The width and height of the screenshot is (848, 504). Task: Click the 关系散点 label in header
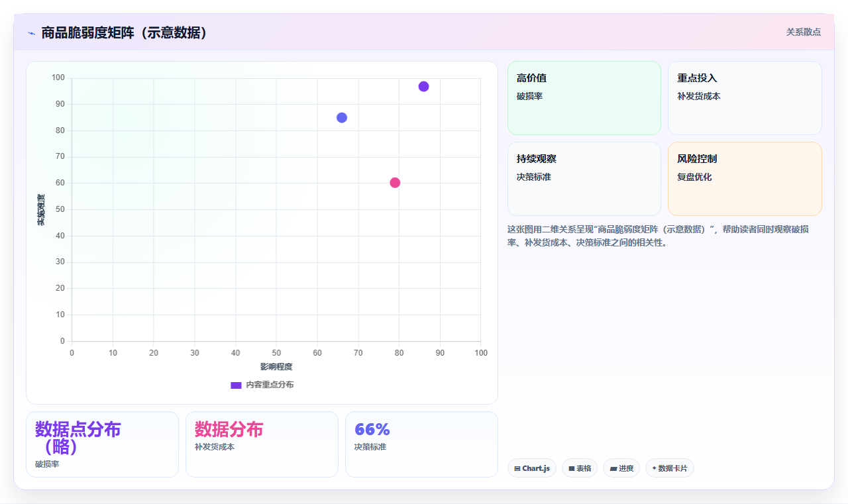coord(804,32)
